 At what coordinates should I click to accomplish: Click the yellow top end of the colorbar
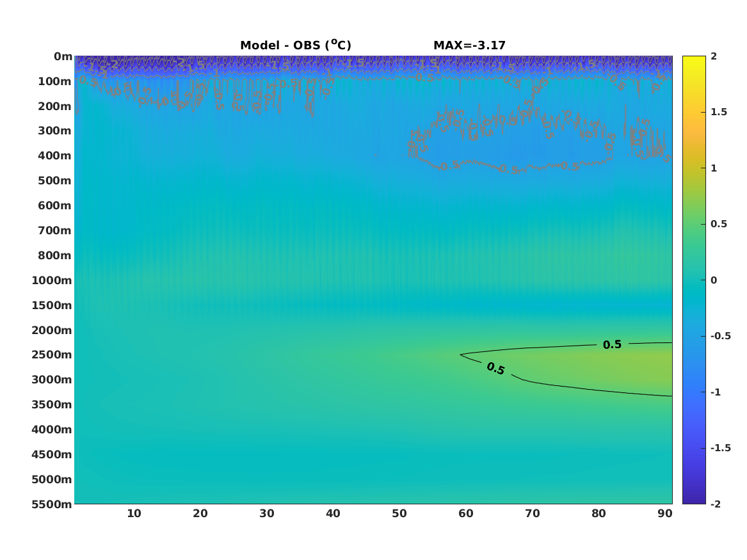[x=694, y=60]
